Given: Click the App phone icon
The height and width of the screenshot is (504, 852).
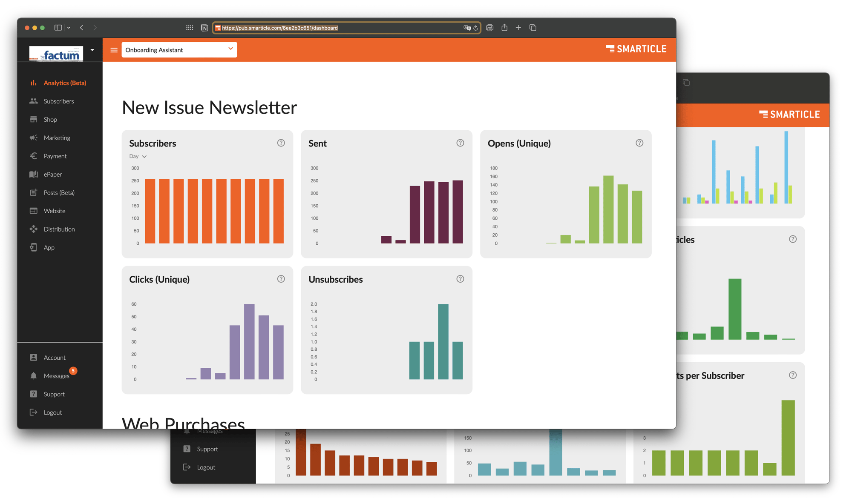Looking at the screenshot, I should [x=33, y=247].
